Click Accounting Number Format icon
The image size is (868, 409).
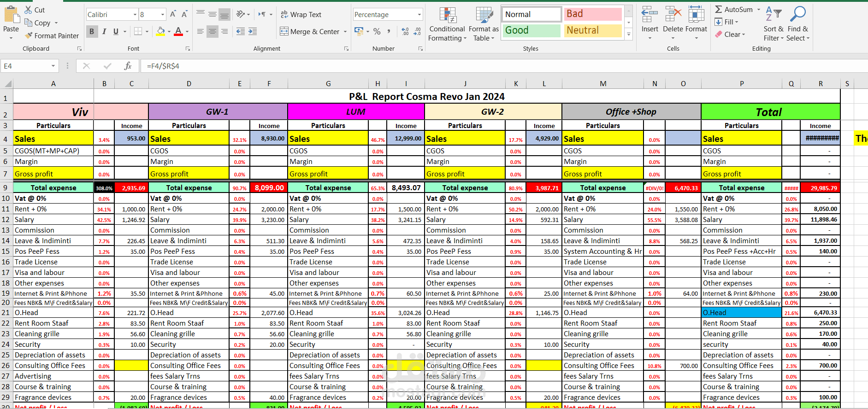tap(359, 31)
